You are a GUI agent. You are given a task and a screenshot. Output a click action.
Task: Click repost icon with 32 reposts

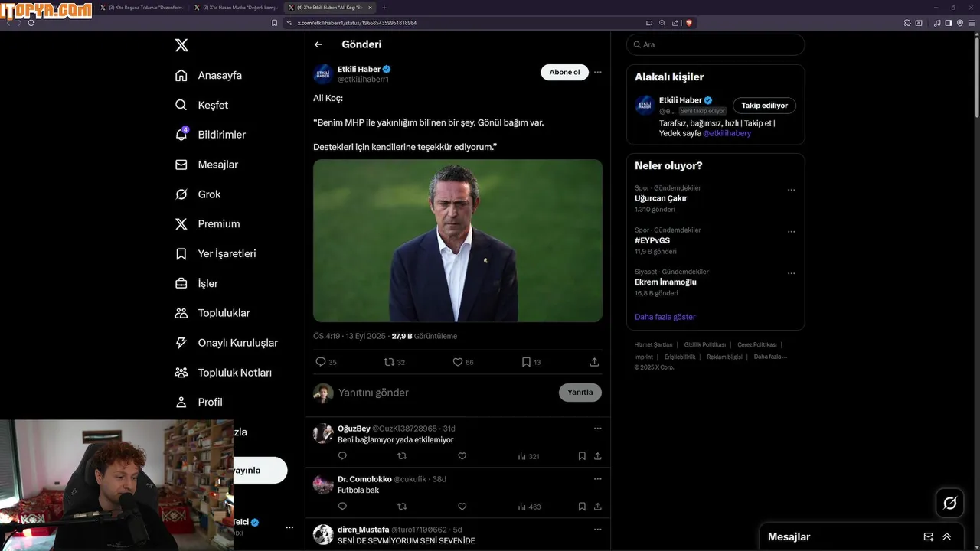click(x=389, y=362)
